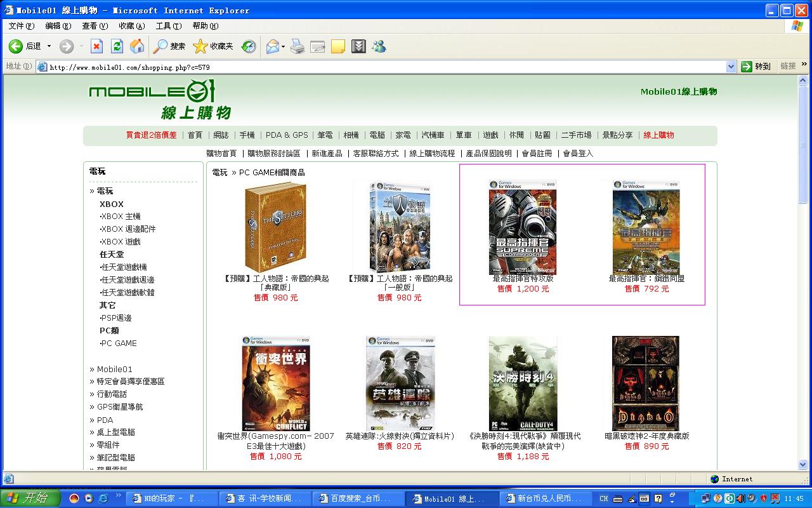The width and height of the screenshot is (812, 508).
Task: Click 英雄連隊:火線對決 product title
Action: click(x=400, y=436)
